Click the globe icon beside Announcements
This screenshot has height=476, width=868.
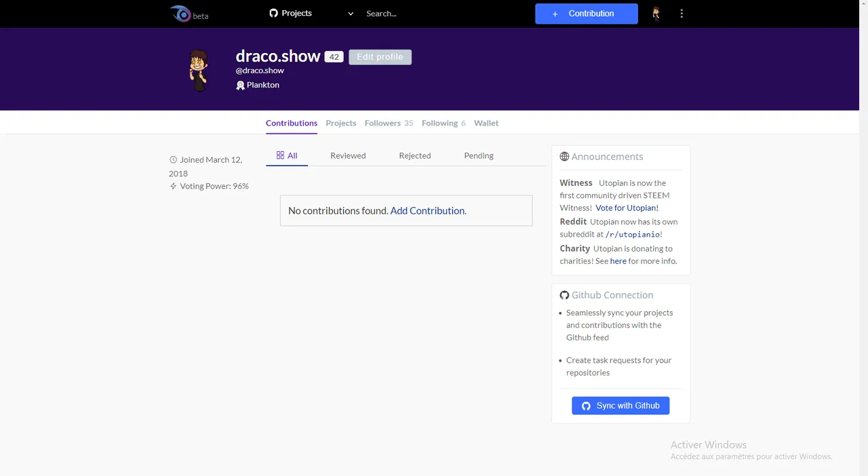pos(564,157)
